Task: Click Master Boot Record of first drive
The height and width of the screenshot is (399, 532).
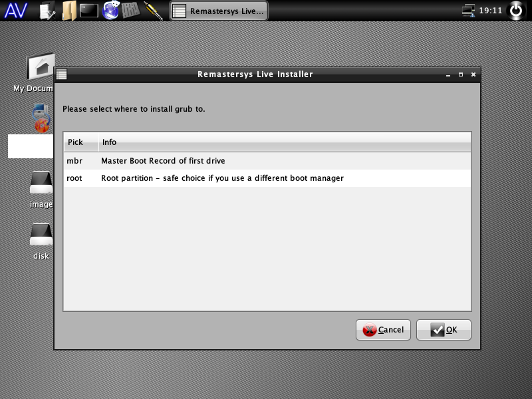Action: tap(163, 161)
